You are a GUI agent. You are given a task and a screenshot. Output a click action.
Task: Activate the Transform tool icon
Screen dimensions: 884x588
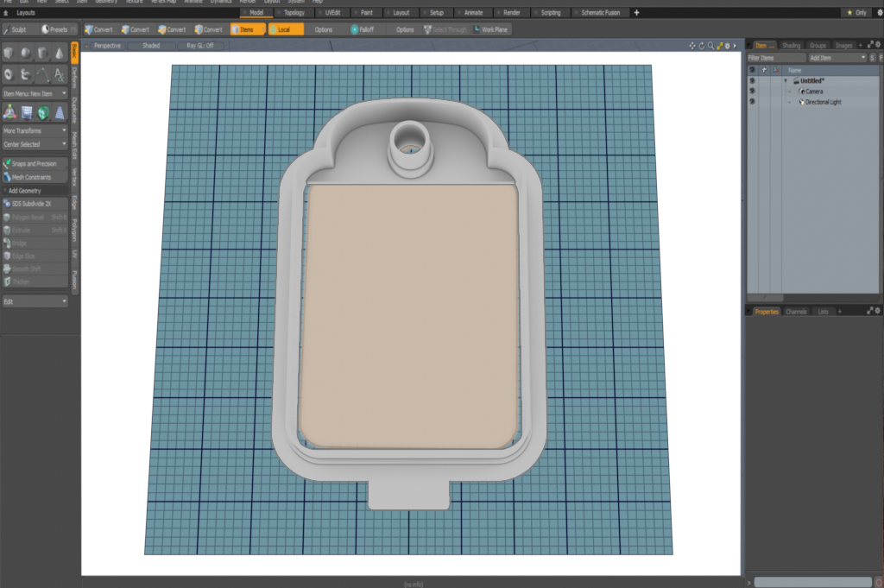coord(9,112)
